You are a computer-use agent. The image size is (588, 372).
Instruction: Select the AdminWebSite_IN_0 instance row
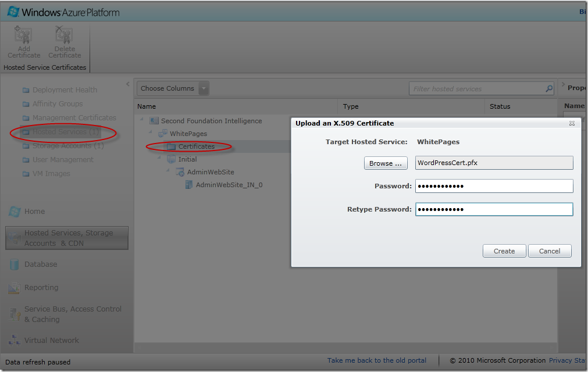[x=229, y=185]
